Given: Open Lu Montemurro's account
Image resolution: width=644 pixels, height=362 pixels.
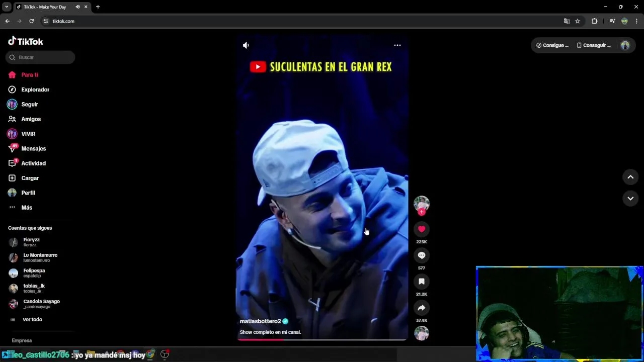Looking at the screenshot, I should tap(34, 257).
